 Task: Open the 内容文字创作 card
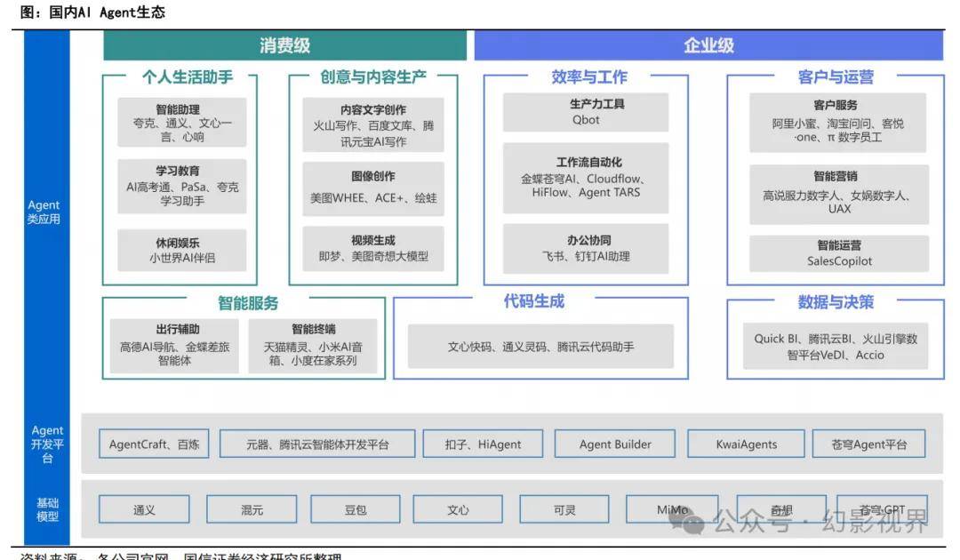pos(372,124)
